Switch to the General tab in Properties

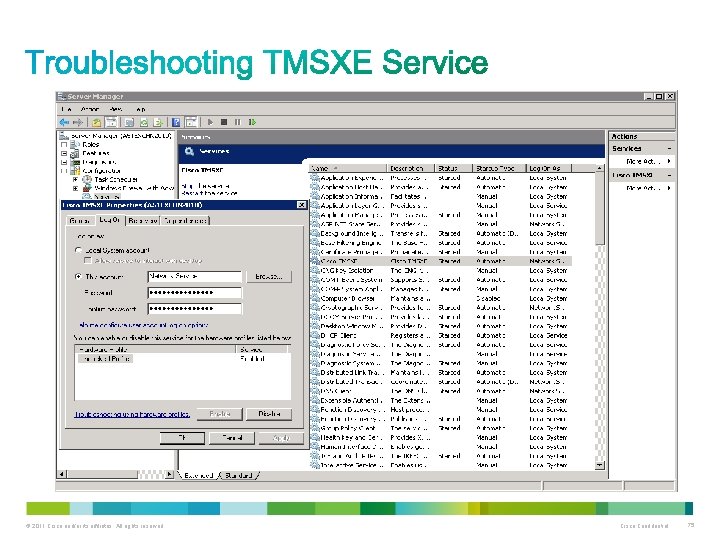(x=80, y=221)
